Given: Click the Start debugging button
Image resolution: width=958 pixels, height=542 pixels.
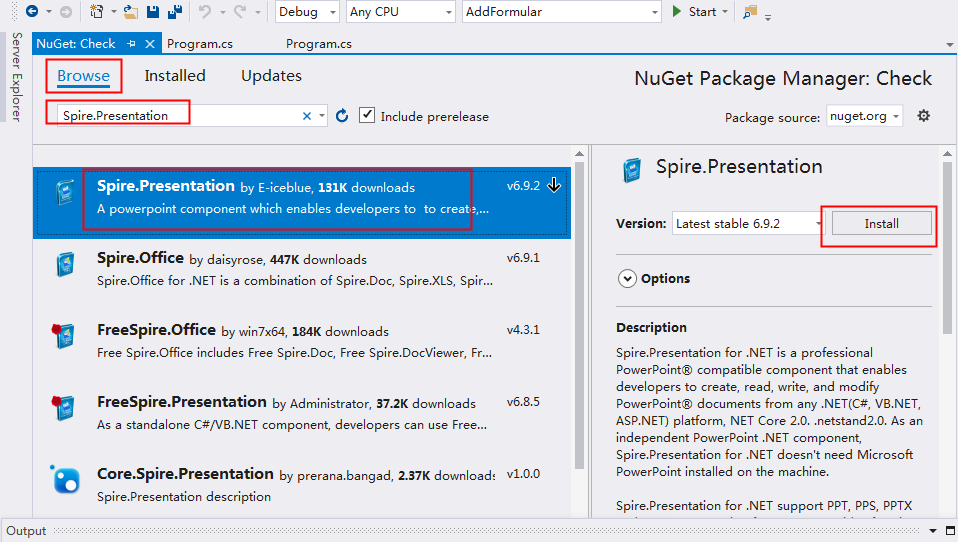Looking at the screenshot, I should tap(695, 12).
